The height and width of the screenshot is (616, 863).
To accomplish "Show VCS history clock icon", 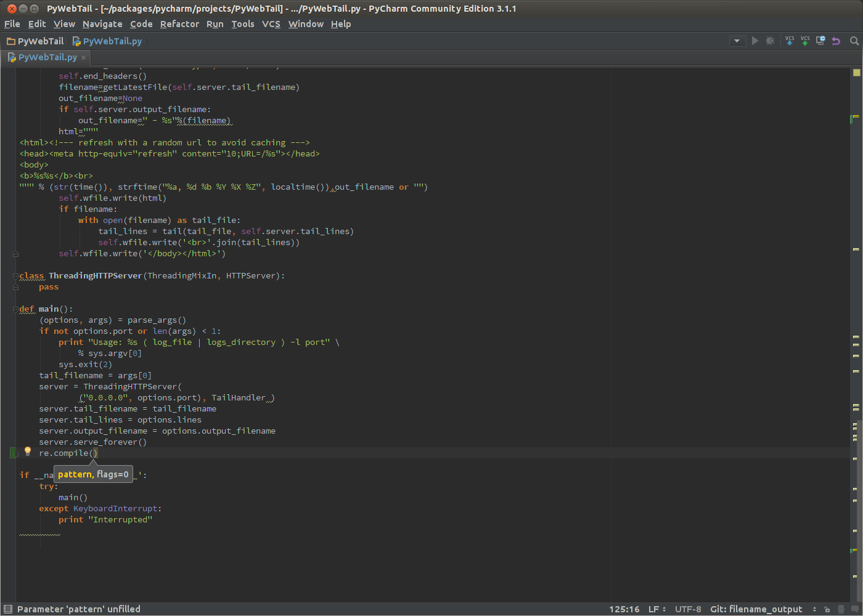I will click(820, 41).
